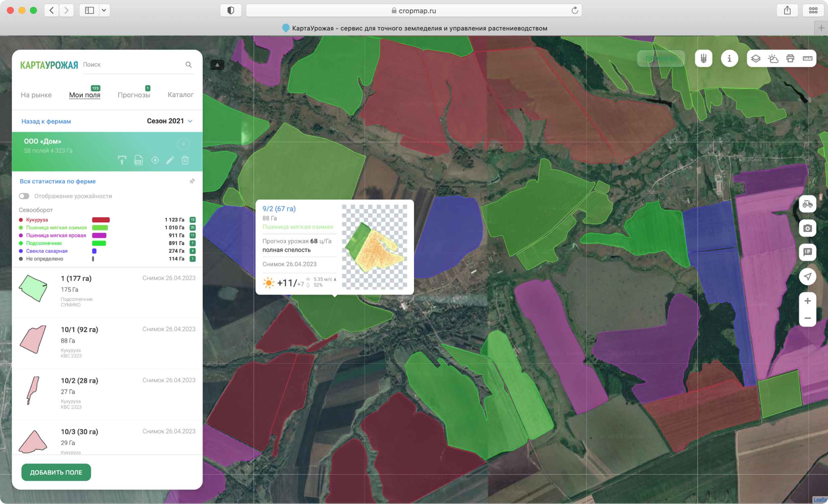Click the Safari address bar cropmap.ru
Viewport: 828px width, 504px height.
tap(414, 10)
